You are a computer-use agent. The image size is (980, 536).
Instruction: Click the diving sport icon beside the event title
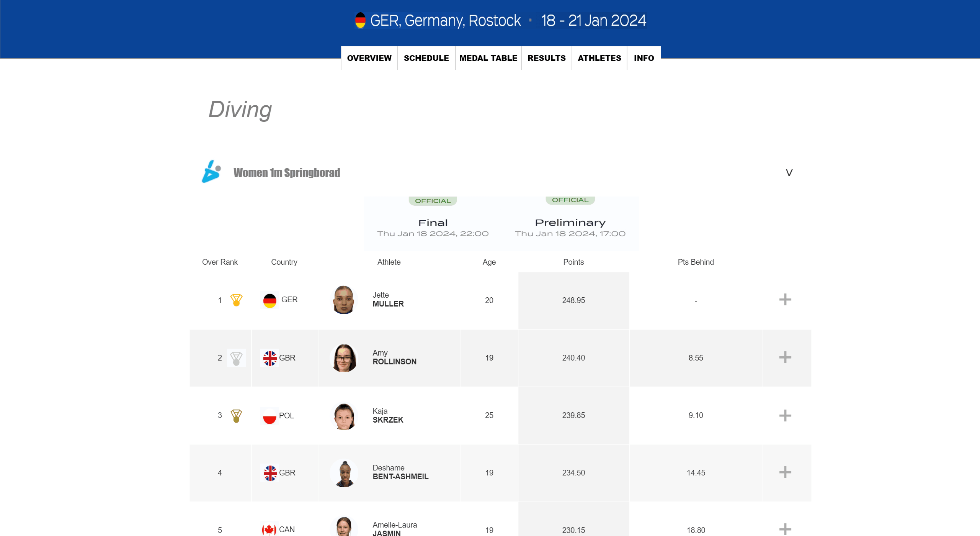[211, 172]
